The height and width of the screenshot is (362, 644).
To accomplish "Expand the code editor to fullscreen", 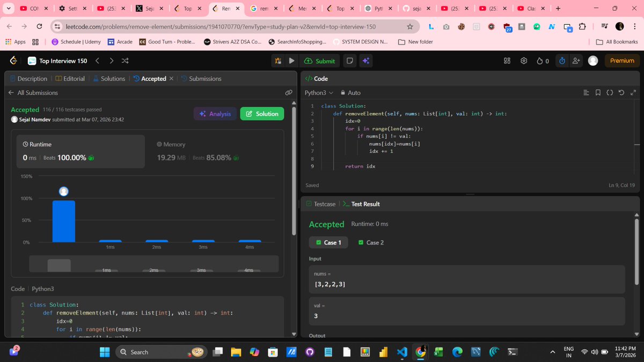I will [x=633, y=93].
